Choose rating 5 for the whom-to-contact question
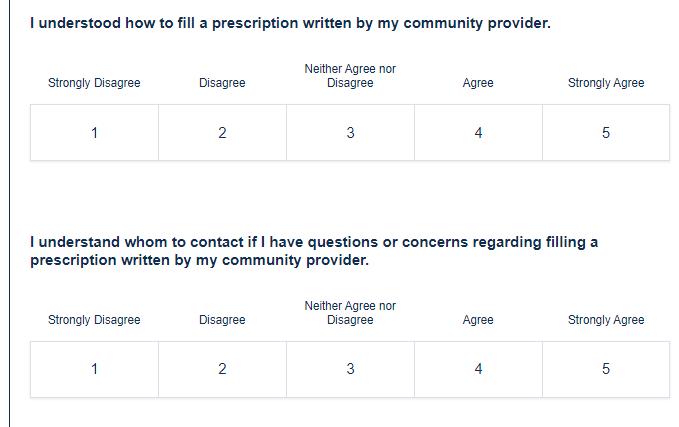The height and width of the screenshot is (427, 679). click(606, 369)
